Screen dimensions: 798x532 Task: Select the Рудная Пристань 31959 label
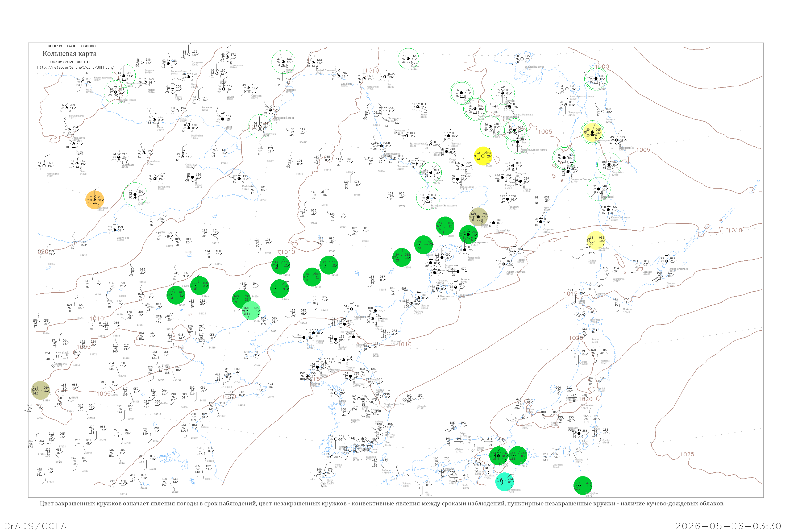[x=516, y=273]
